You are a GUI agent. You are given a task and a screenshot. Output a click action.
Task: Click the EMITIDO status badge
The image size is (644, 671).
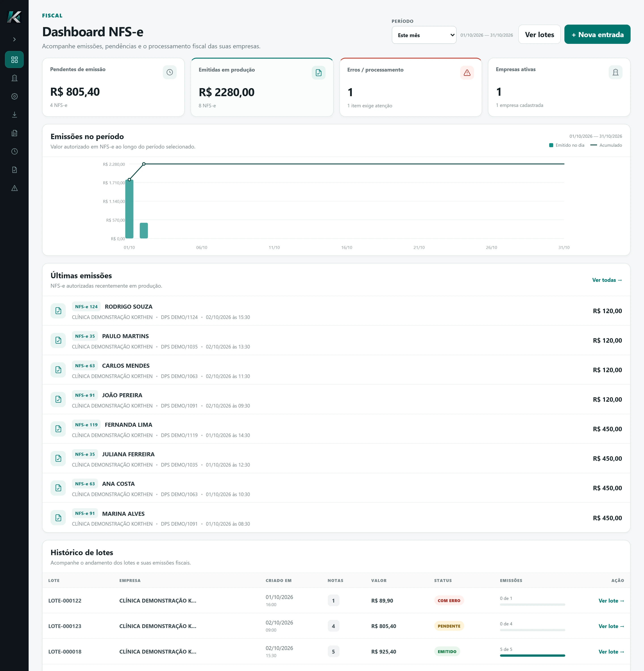coord(447,652)
